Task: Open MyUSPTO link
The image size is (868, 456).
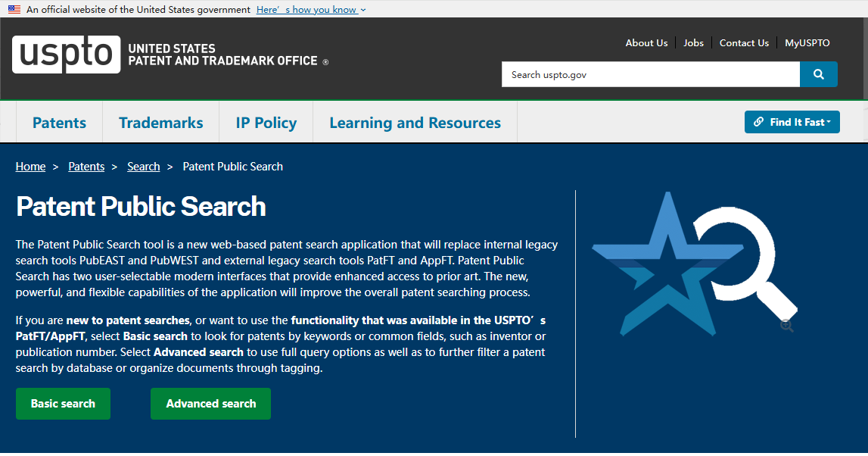Action: [807, 42]
